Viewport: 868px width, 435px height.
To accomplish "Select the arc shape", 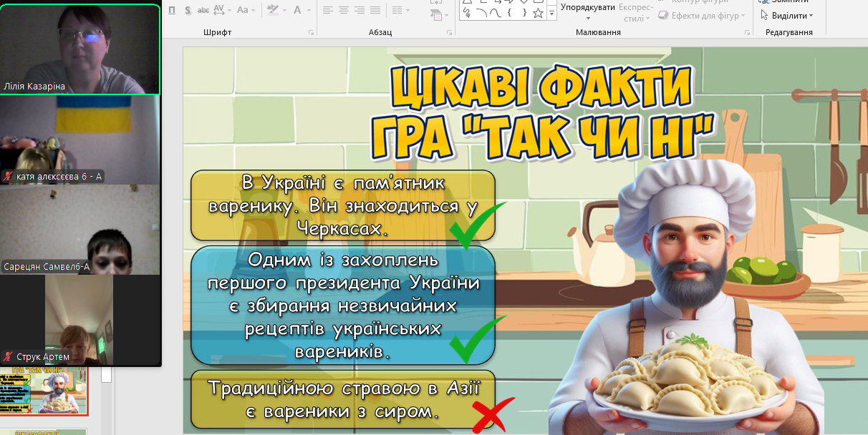I will point(481,12).
